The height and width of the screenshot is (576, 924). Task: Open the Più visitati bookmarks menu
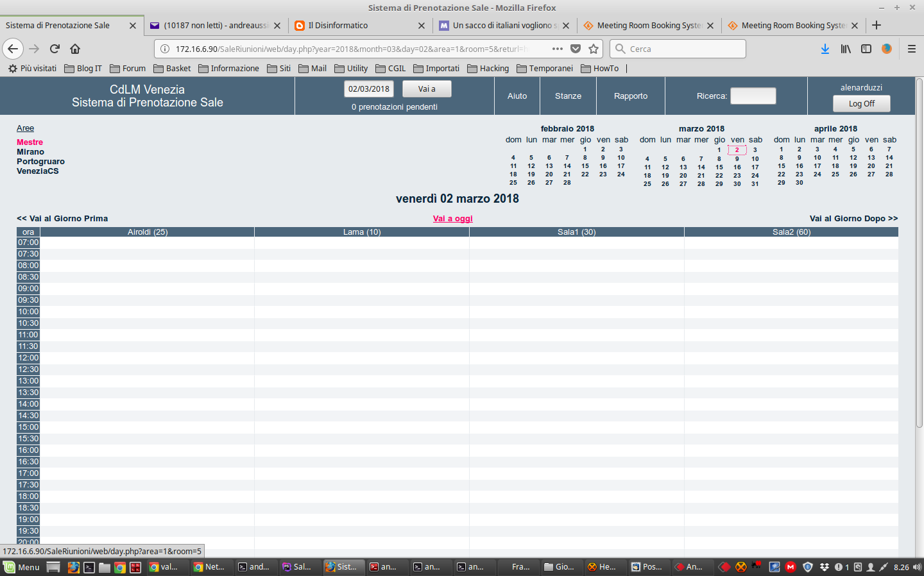tap(32, 69)
